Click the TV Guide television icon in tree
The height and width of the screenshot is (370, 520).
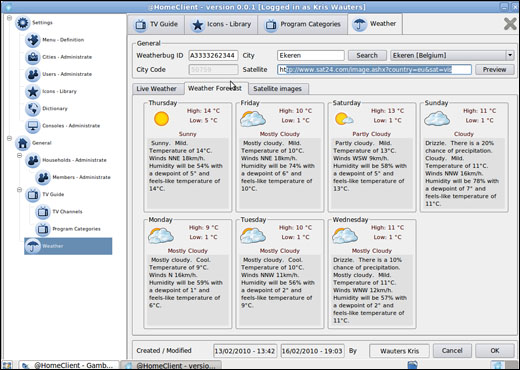click(x=33, y=195)
